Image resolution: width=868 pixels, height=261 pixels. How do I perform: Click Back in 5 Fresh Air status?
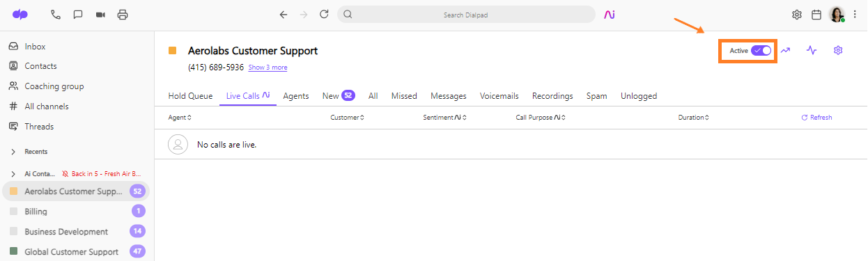[102, 173]
